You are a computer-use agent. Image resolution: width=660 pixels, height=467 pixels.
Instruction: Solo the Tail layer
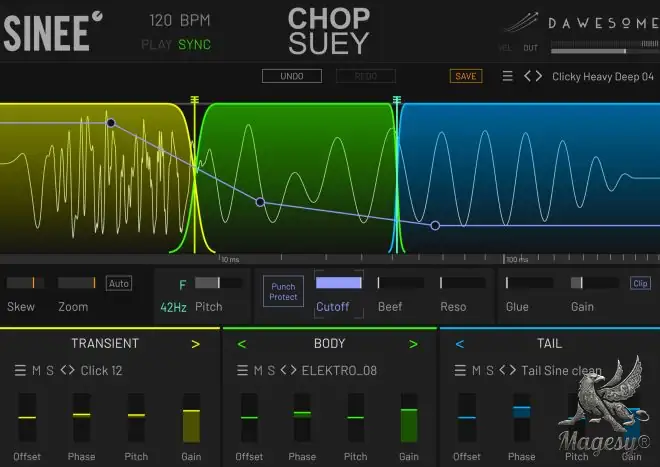(490, 371)
